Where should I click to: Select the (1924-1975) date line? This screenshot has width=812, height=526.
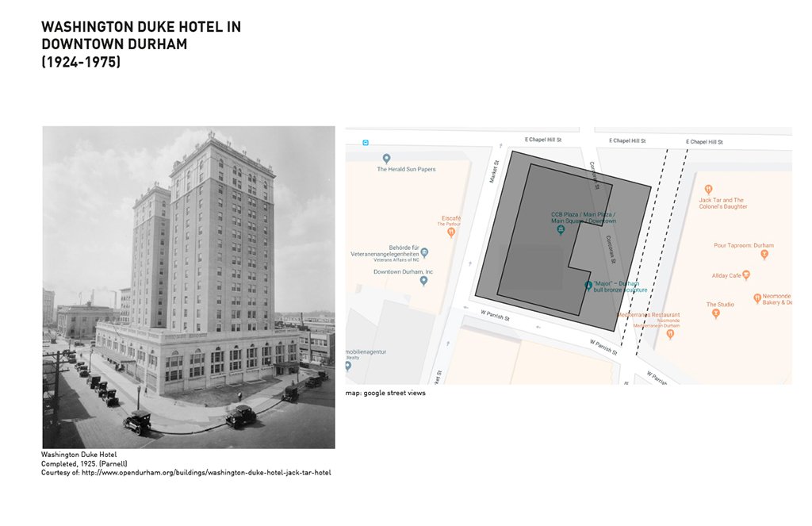click(81, 62)
